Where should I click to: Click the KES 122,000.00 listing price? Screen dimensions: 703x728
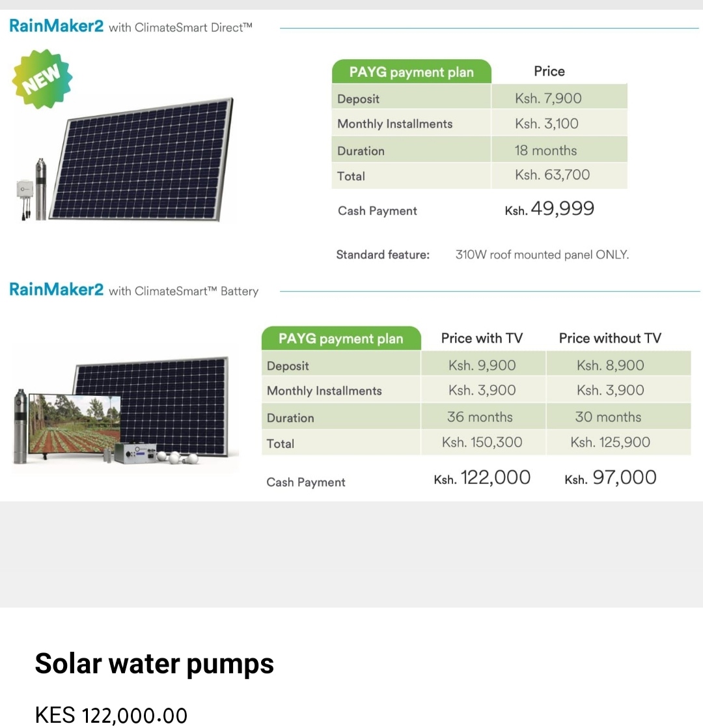click(x=111, y=715)
